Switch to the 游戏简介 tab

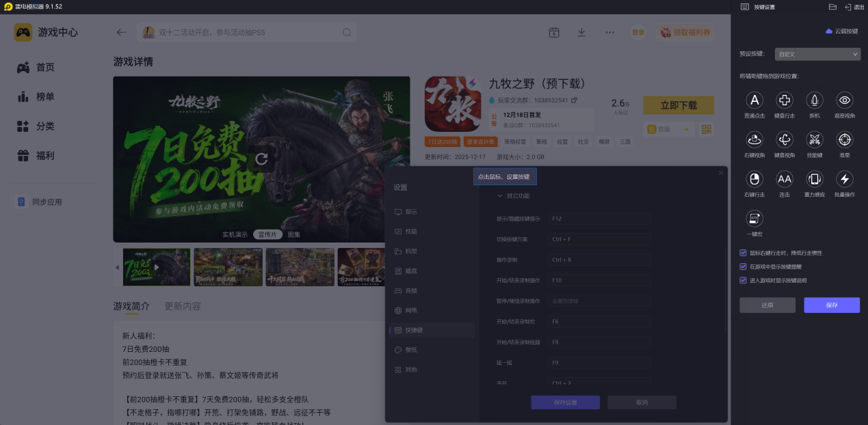tap(131, 306)
